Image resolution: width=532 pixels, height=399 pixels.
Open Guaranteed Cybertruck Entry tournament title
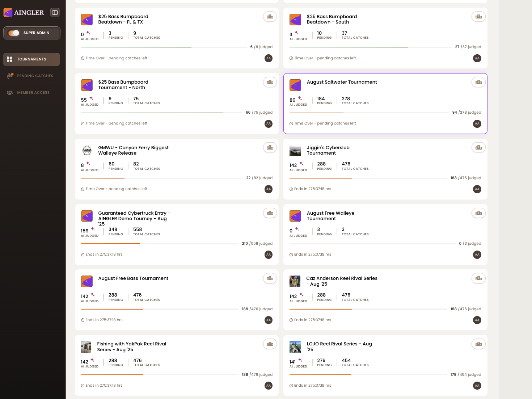[134, 219]
